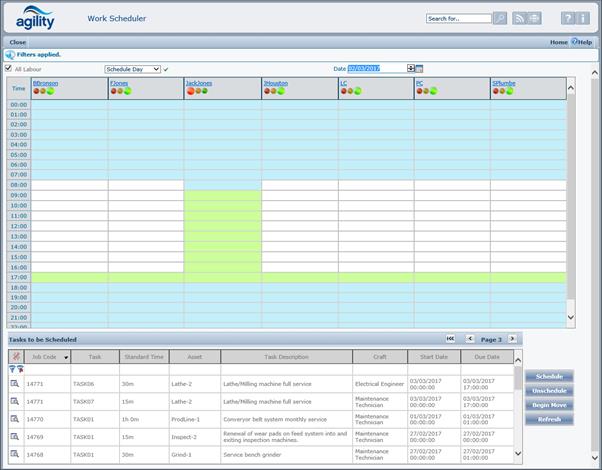Screen dimensions: 602x470
Task: Click red status light under JackJones
Action: tap(190, 91)
